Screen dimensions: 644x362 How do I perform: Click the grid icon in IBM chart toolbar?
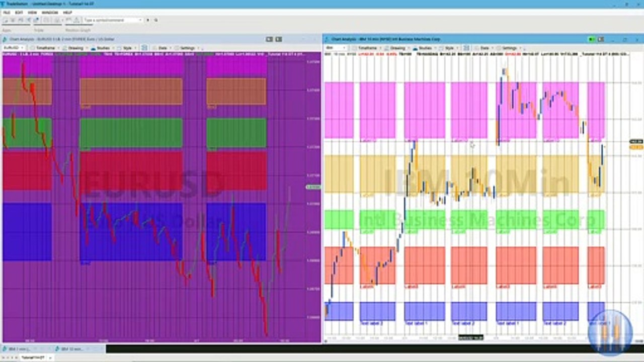pos(466,48)
